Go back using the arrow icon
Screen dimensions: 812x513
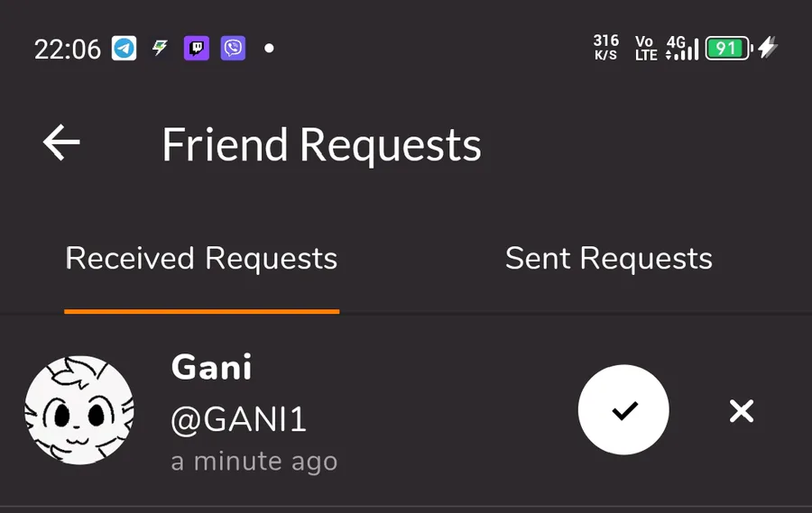tap(61, 142)
